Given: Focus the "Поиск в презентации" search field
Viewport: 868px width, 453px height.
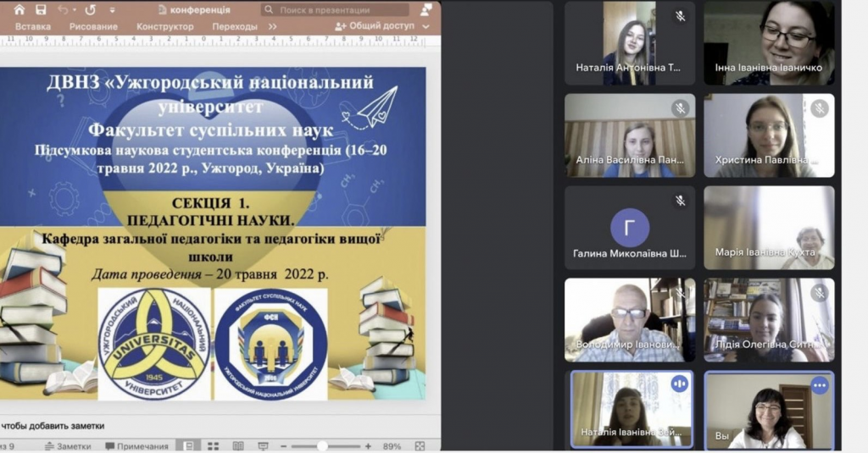Looking at the screenshot, I should [334, 10].
